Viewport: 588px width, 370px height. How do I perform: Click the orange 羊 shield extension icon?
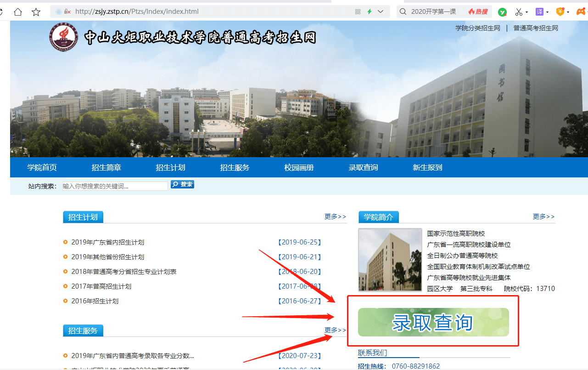[560, 11]
